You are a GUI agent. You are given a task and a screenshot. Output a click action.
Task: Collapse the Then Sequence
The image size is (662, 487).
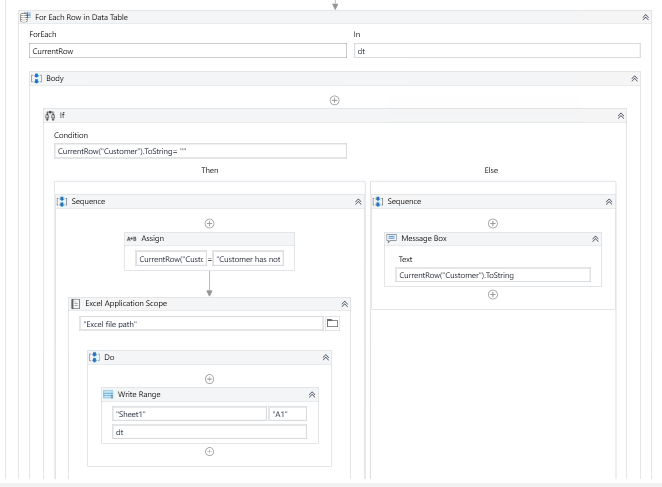click(358, 202)
